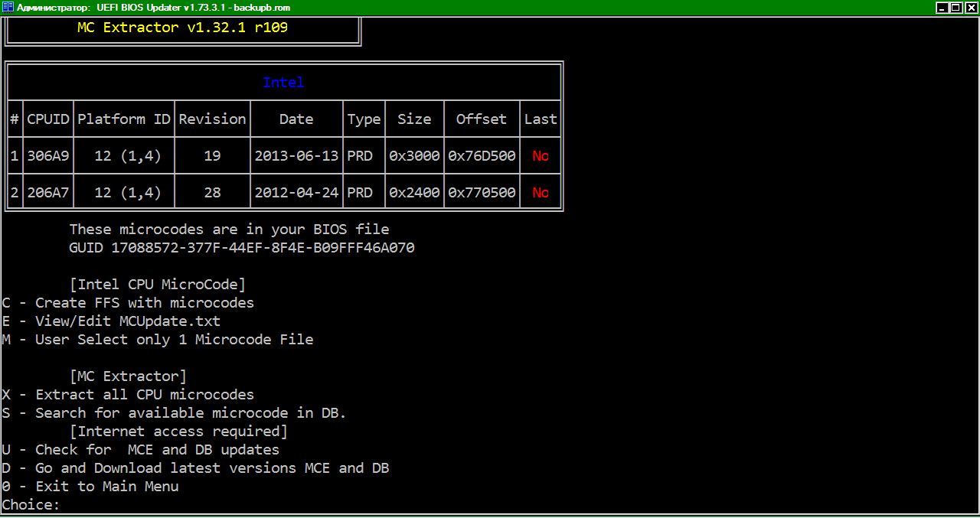Click option 'C - Create FFS with microcodes'
Screen dimensions: 980x518
(x=128, y=303)
